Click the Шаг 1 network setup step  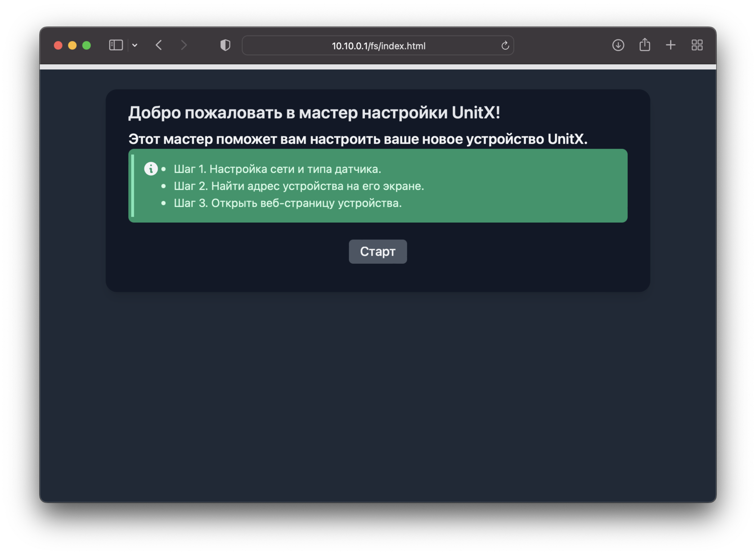coord(277,169)
